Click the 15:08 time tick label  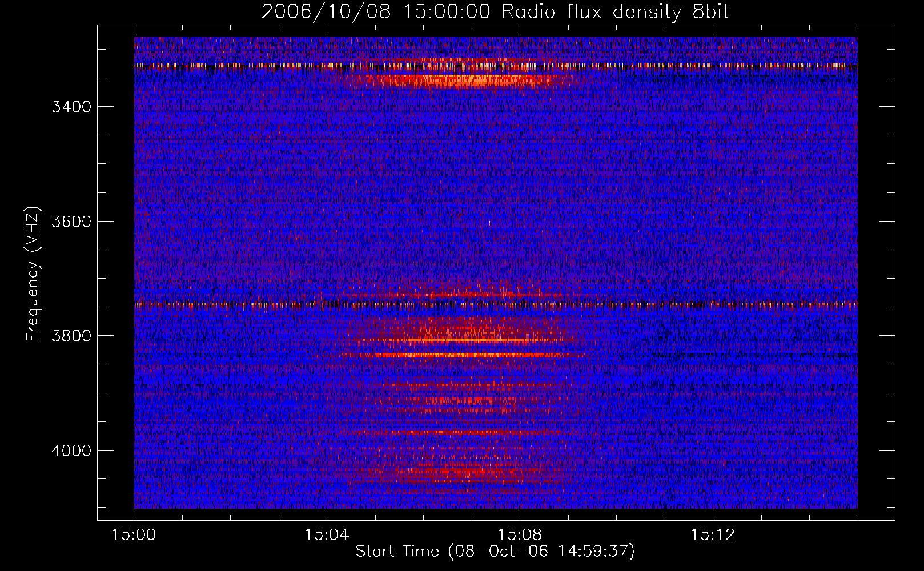[x=520, y=535]
